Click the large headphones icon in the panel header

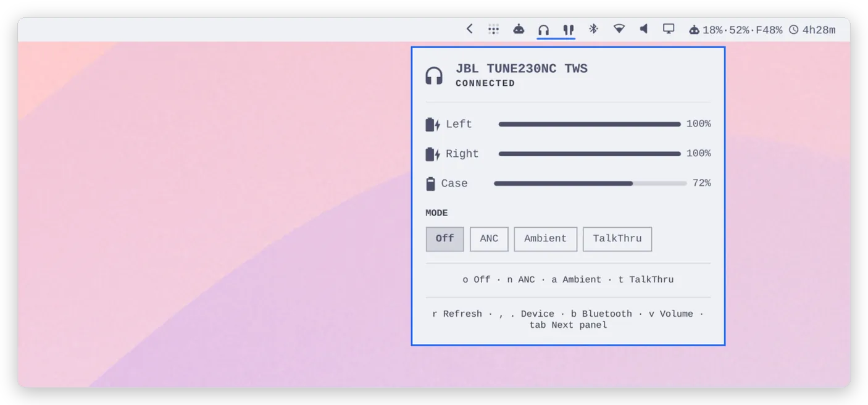pos(434,75)
